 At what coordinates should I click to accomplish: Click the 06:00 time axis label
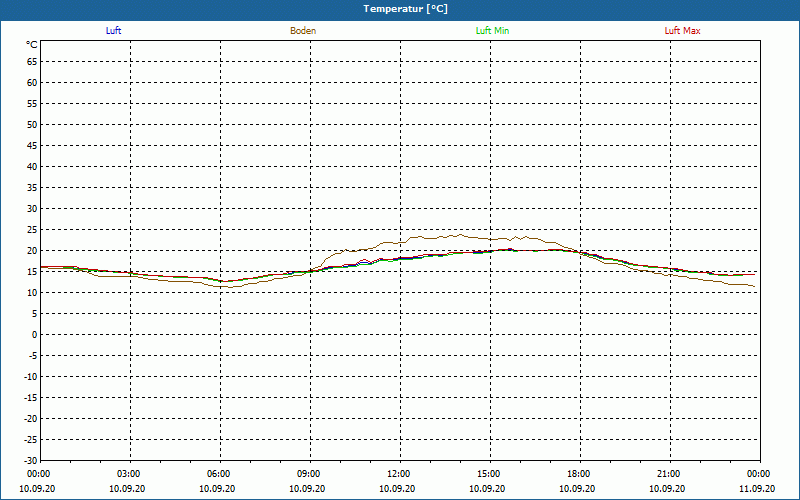[219, 474]
